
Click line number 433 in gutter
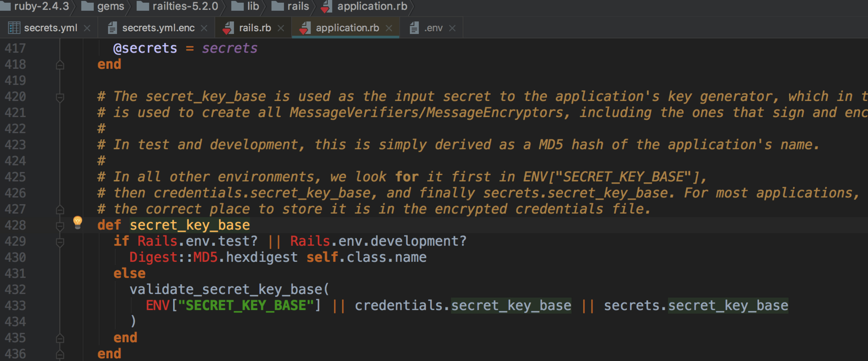(x=15, y=306)
